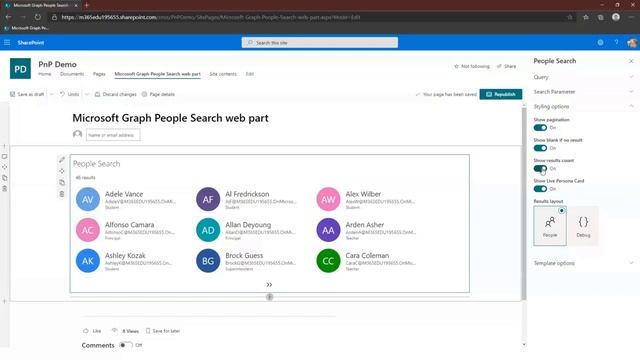Open the settings gear in SharePoint header
Image resolution: width=640 pixels, height=360 pixels.
coord(600,42)
